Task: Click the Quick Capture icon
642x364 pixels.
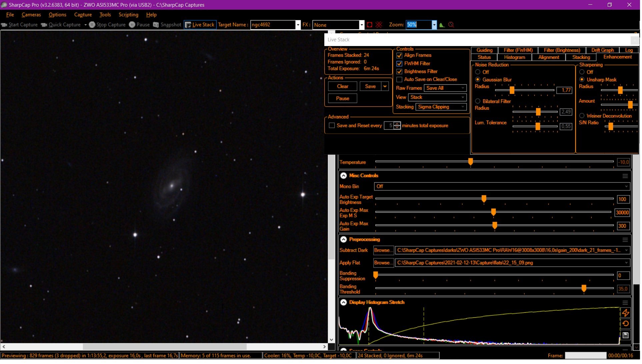Action: point(44,25)
